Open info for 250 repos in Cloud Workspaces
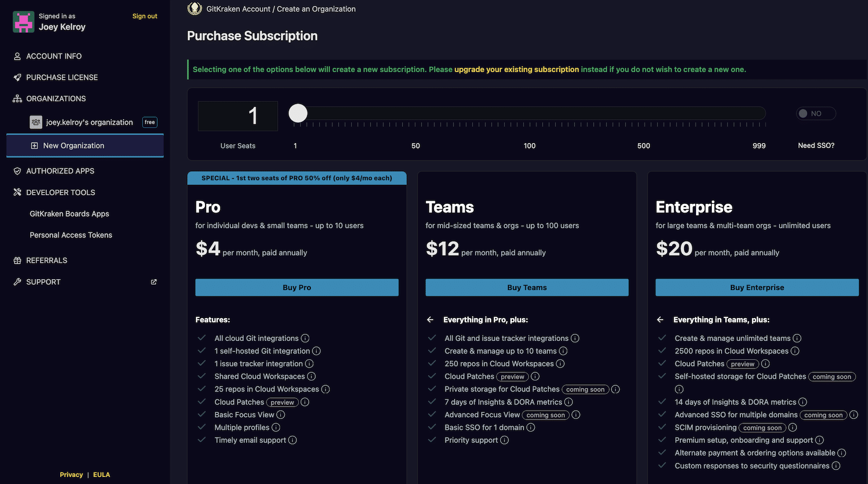Viewport: 868px width, 484px height. [x=560, y=364]
